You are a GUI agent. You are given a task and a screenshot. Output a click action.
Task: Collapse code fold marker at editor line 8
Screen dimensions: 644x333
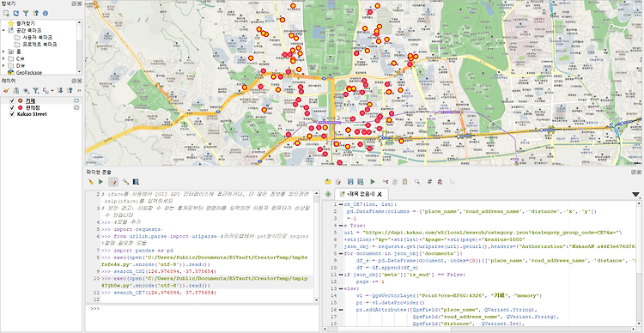tap(341, 253)
